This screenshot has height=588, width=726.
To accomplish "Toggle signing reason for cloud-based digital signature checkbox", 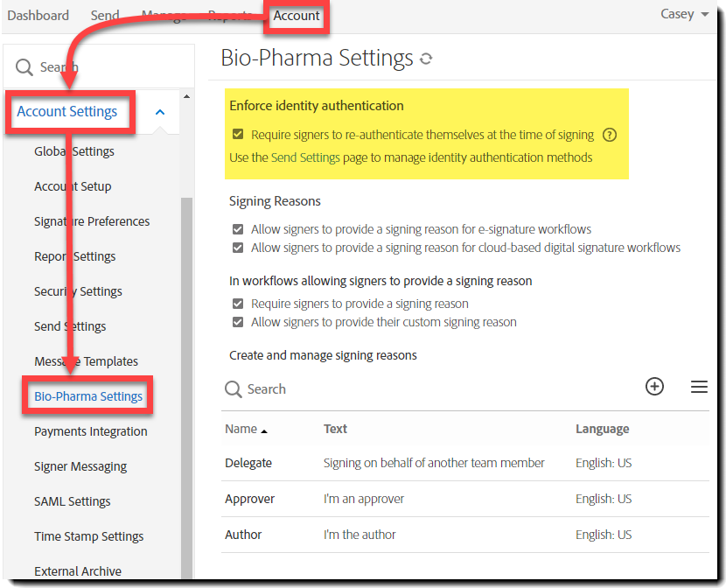I will point(238,248).
